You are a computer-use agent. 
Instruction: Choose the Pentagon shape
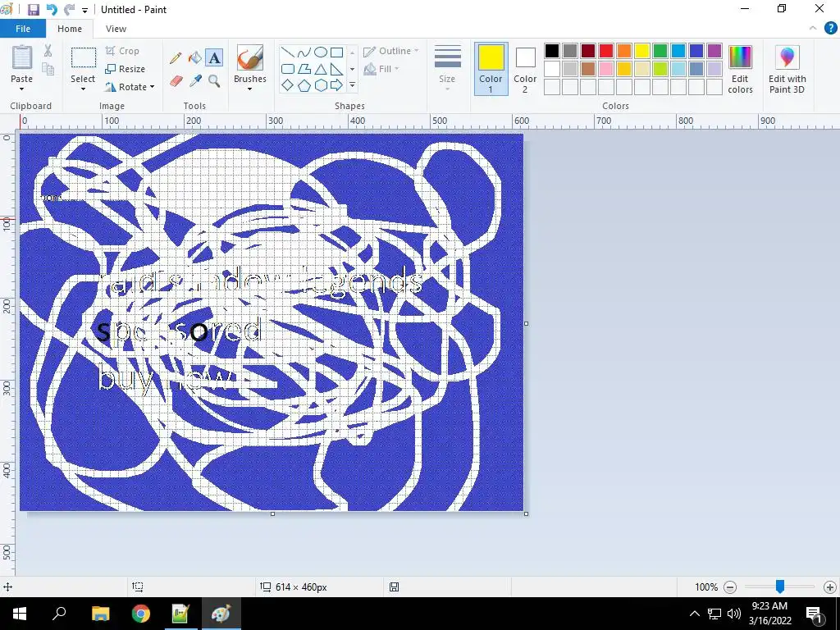pos(304,85)
